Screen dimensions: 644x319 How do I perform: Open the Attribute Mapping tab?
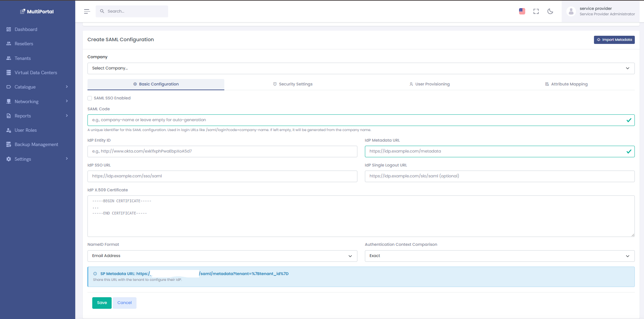coord(566,84)
